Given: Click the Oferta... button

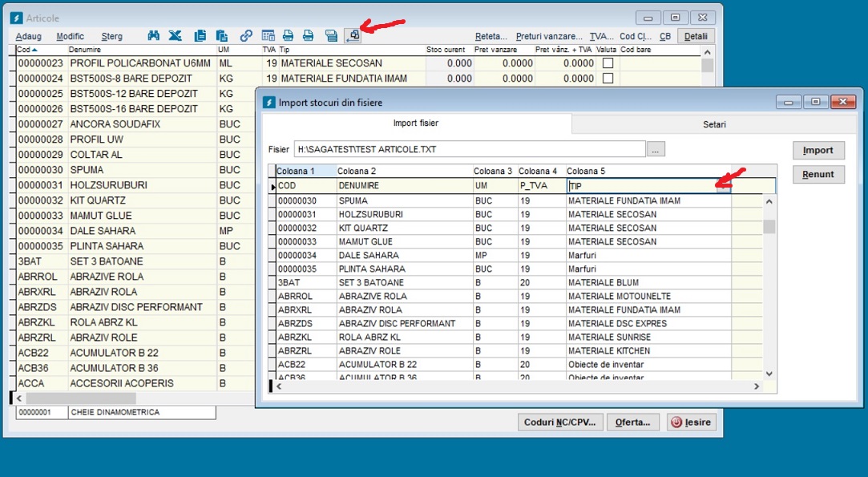Looking at the screenshot, I should pyautogui.click(x=632, y=422).
